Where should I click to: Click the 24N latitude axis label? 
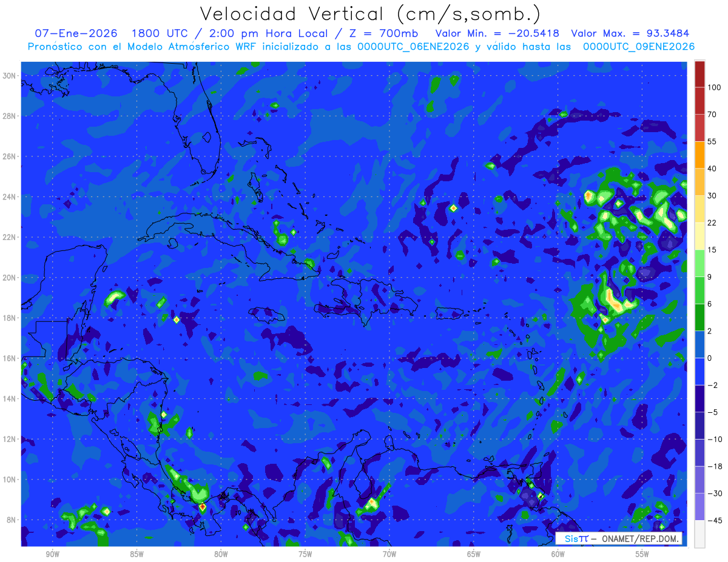pos(9,196)
